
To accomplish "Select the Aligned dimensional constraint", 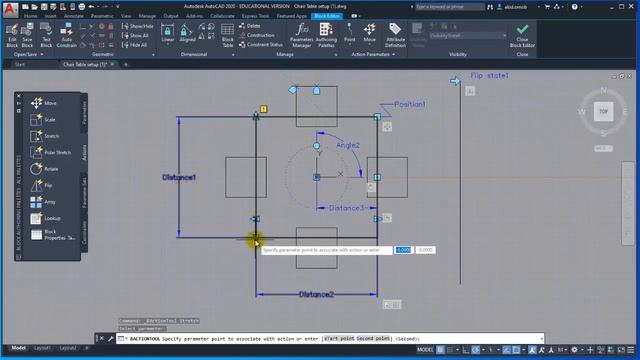I will [187, 33].
